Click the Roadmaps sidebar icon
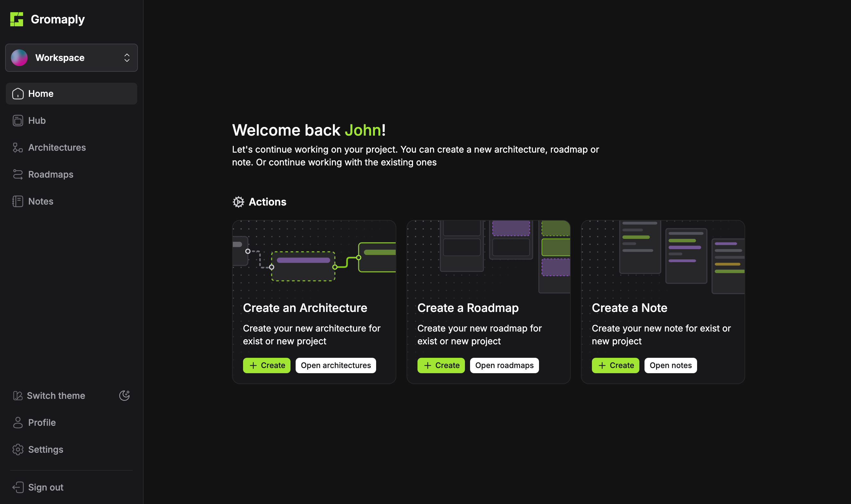 tap(18, 174)
